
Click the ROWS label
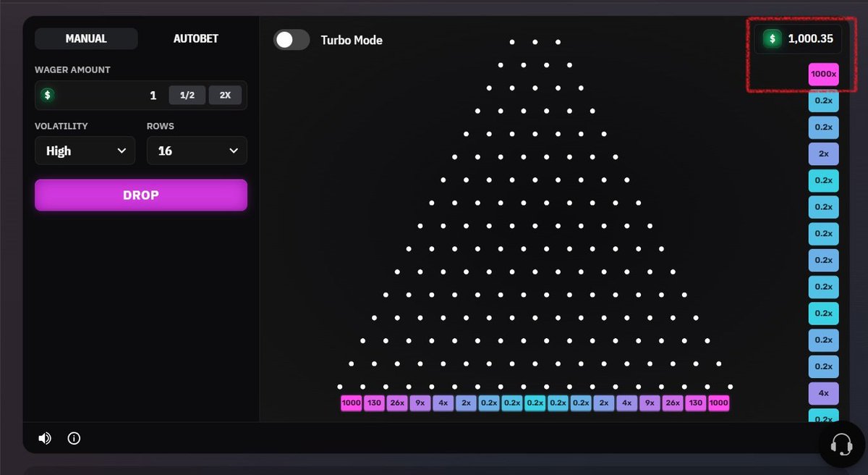coord(161,126)
